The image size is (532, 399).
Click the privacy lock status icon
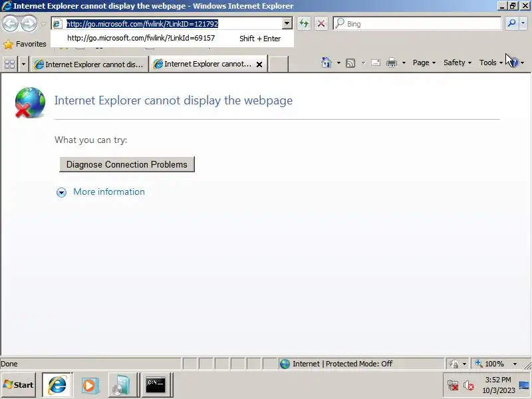[x=454, y=364]
